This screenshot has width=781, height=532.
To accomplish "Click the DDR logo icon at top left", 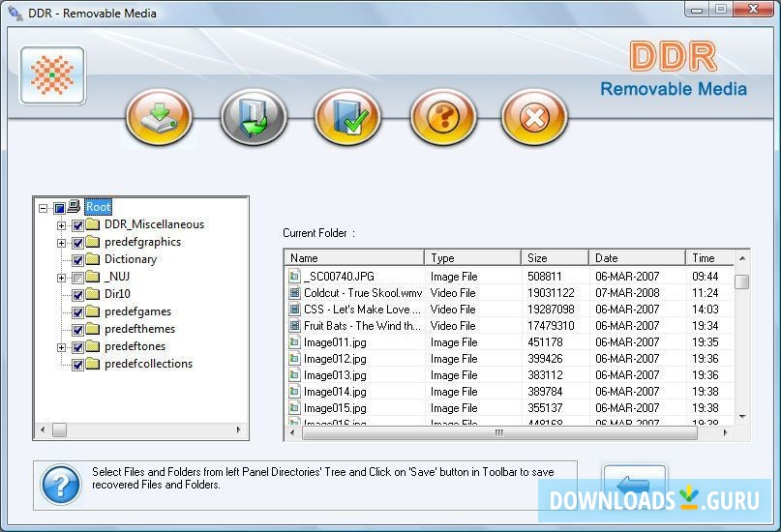I will coord(52,75).
